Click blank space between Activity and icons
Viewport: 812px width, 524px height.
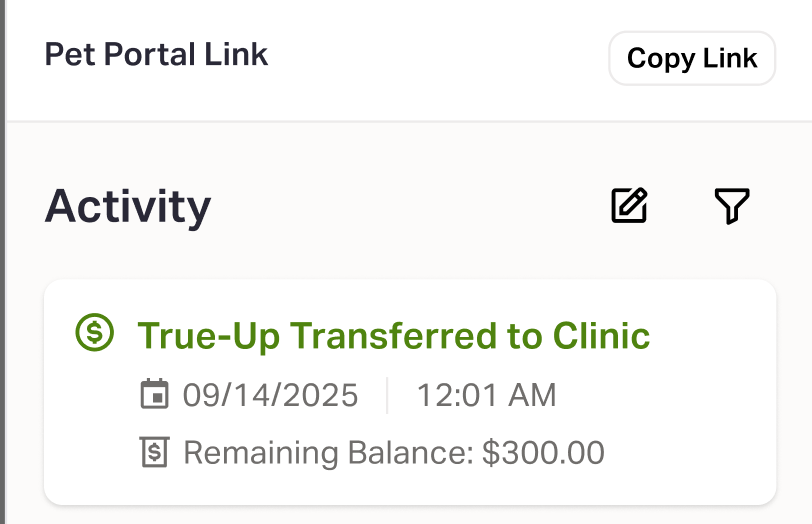point(410,206)
